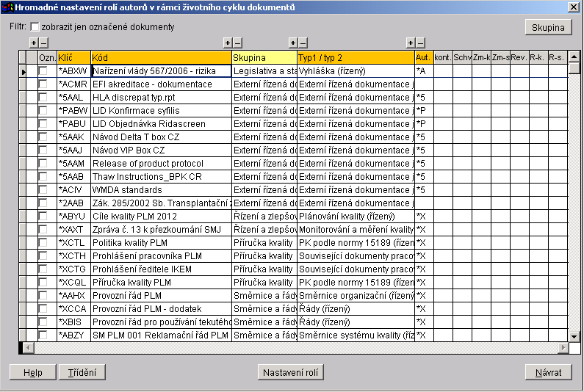
Task: Click the minus button above the Aut. column
Action: (x=420, y=43)
